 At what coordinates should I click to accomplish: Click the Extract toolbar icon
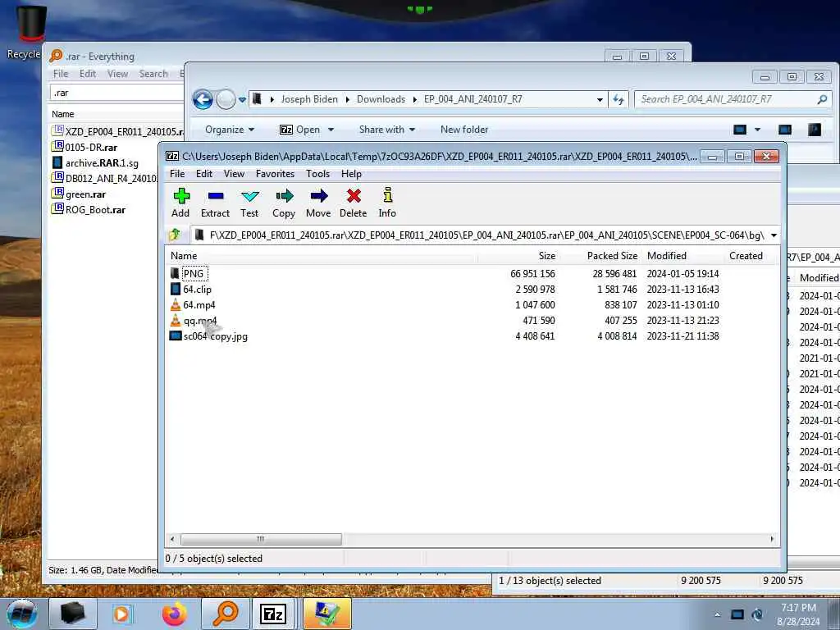(x=216, y=203)
